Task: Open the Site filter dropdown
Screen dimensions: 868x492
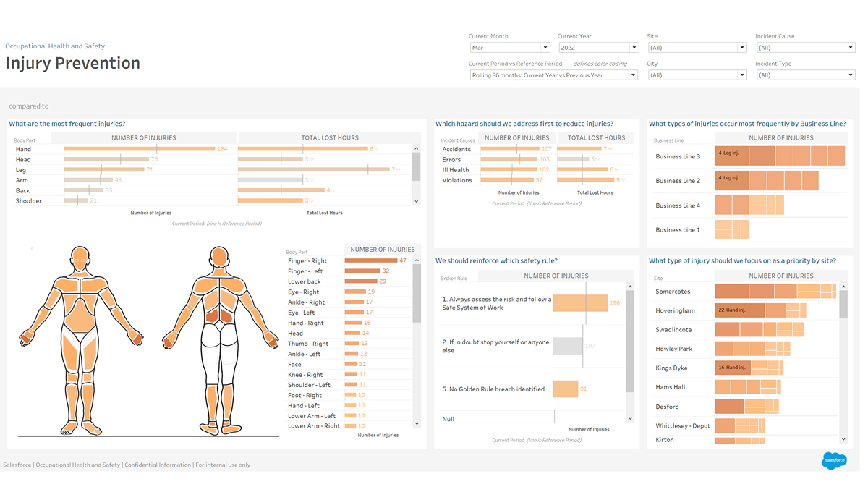Action: point(697,48)
